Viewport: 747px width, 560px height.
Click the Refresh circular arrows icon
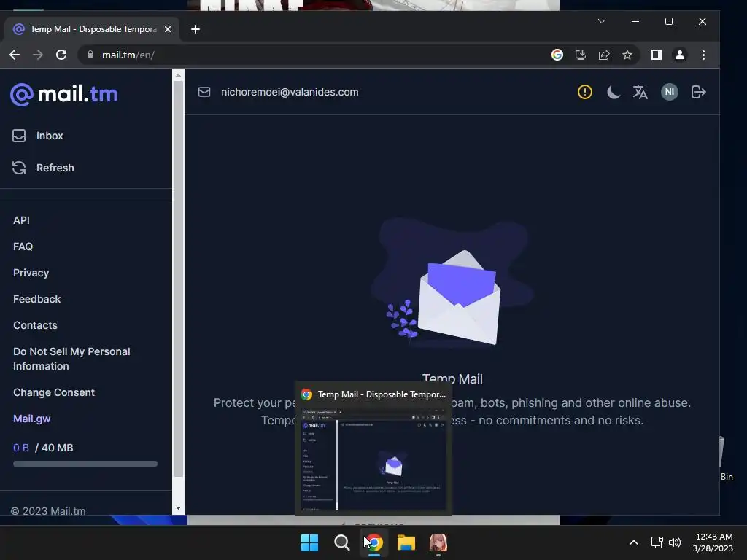tap(19, 168)
